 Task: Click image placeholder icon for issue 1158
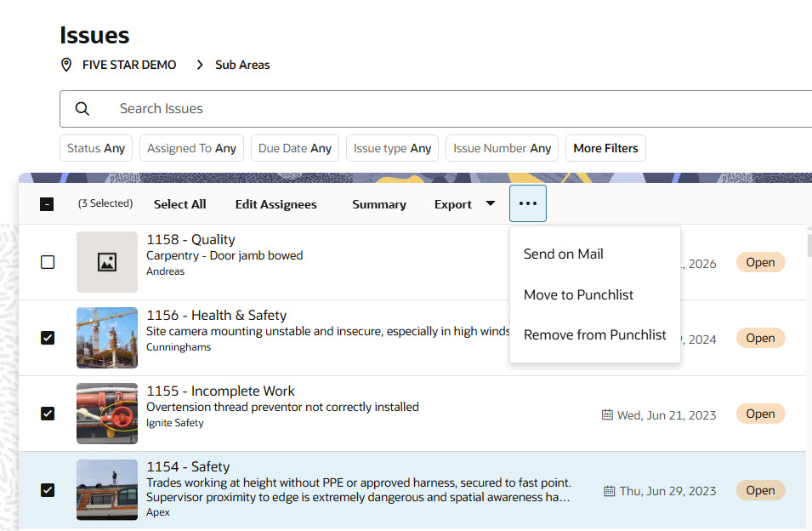(107, 262)
